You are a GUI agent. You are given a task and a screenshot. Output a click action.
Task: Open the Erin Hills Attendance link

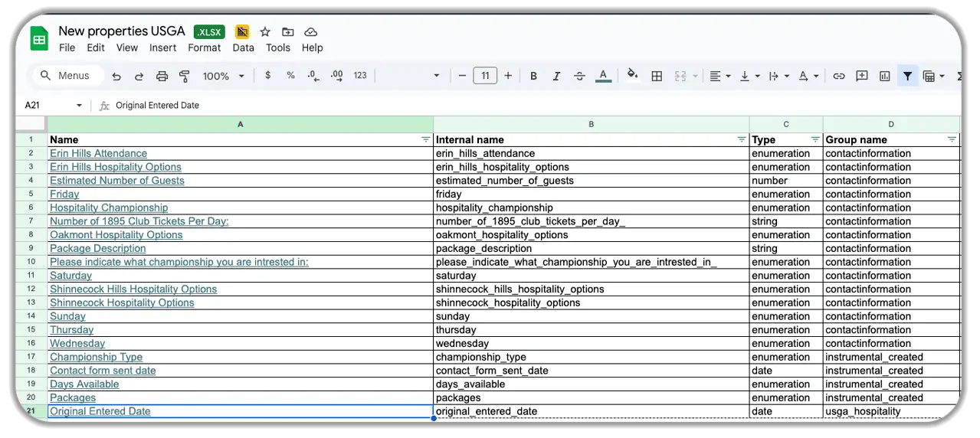click(99, 154)
